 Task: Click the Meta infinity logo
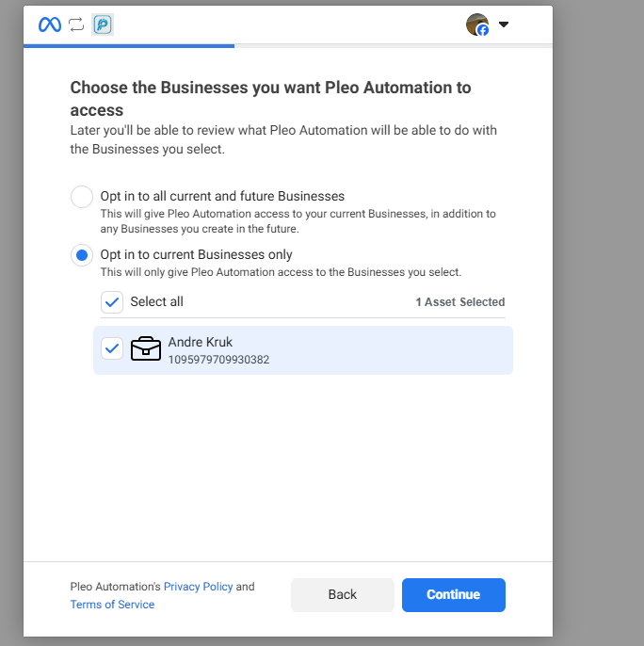(x=50, y=24)
